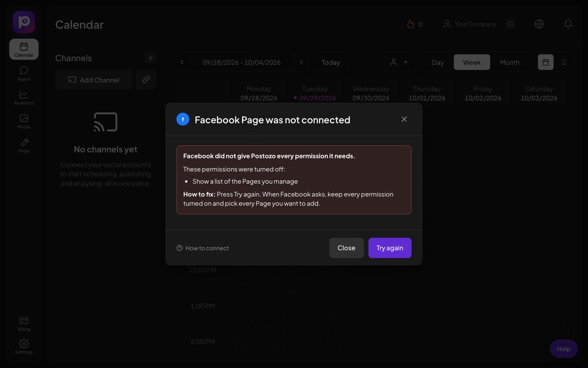Collapse the Channels panel chevron

[x=151, y=58]
